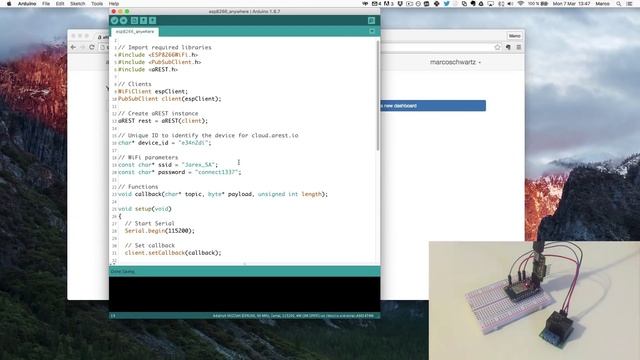
Task: Click the date and time display
Action: click(571, 4)
